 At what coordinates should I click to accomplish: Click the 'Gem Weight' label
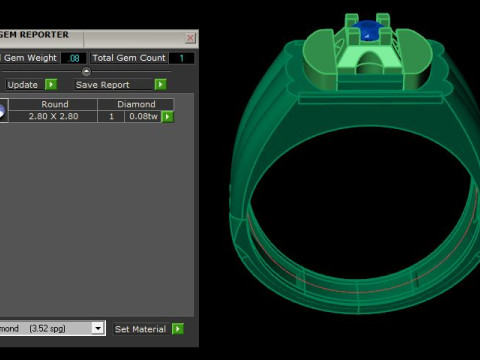[x=29, y=58]
